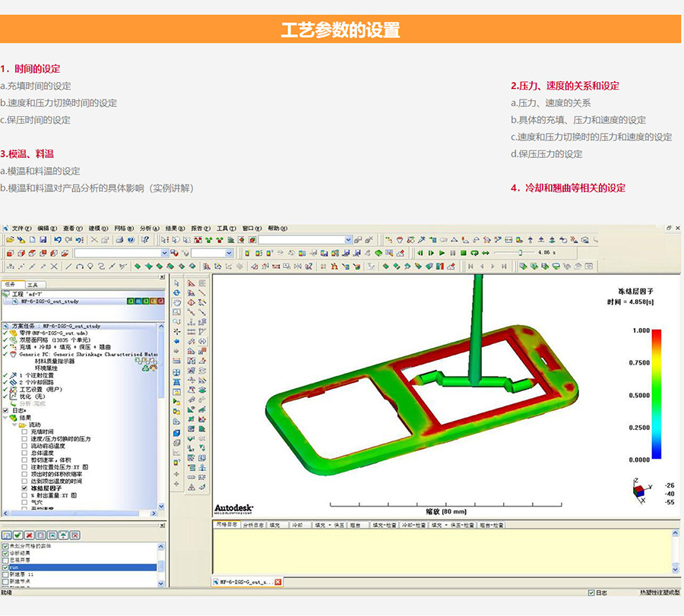
Task: Open the top toolbar wide combo dropdown
Action: coord(348,240)
